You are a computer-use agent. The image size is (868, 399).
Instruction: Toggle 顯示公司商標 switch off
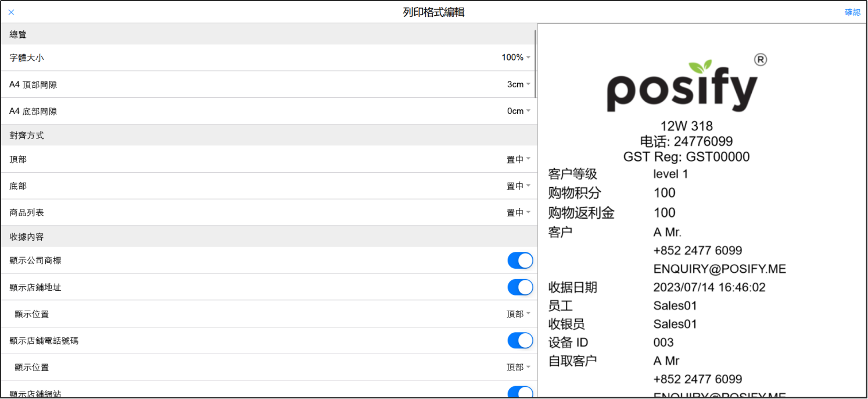520,261
